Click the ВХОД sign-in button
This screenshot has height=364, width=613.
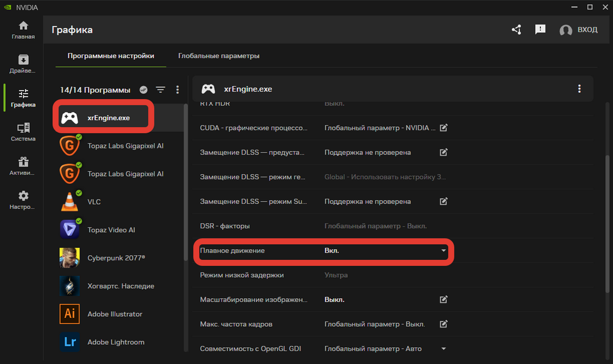pyautogui.click(x=578, y=30)
